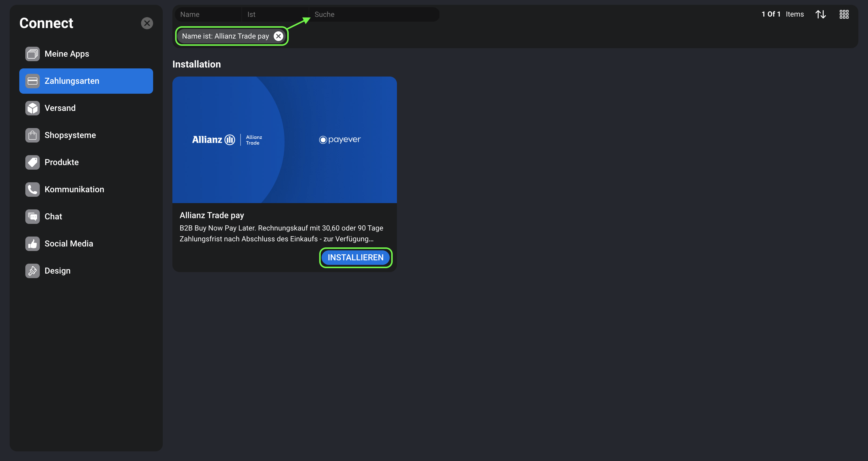Open the Ist condition dropdown
This screenshot has height=461, width=868.
coord(275,14)
